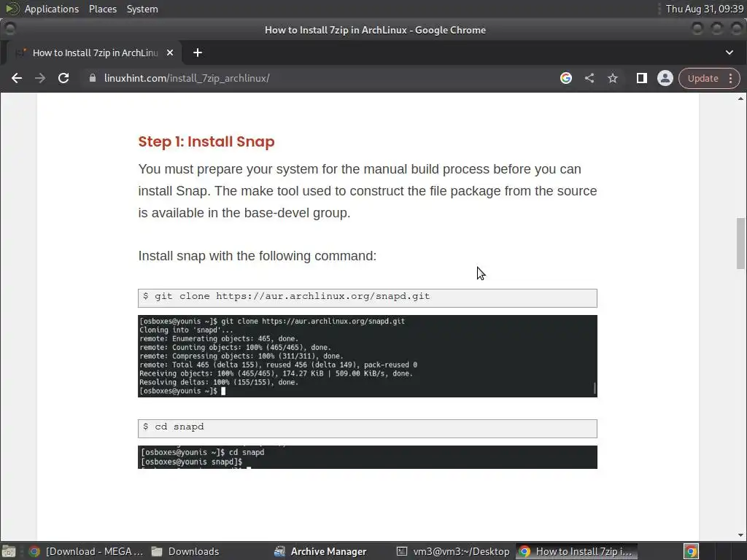
Task: Click the Step 1: Install Snap heading
Action: [206, 141]
